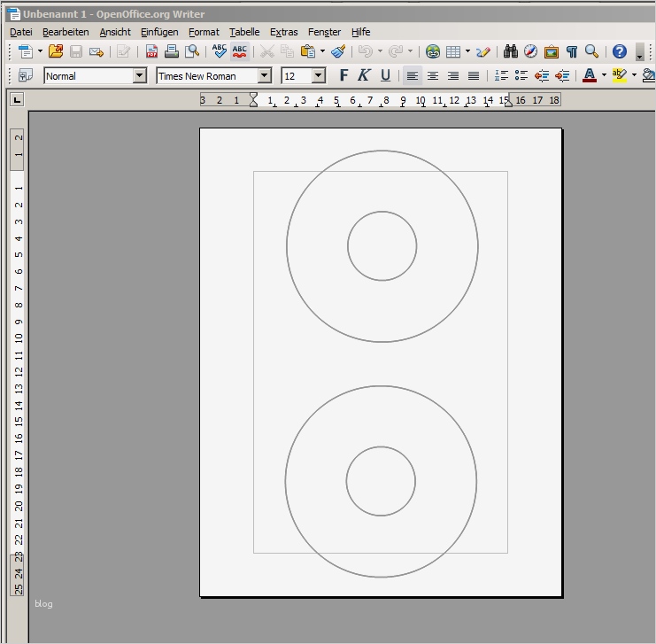Click the Format Paintbrush icon
The height and width of the screenshot is (644, 656).
tap(338, 52)
